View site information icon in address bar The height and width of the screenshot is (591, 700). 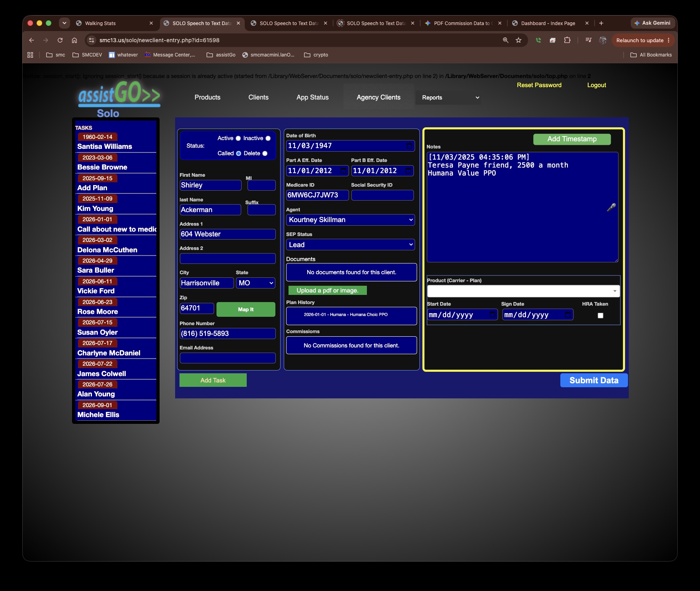point(92,40)
